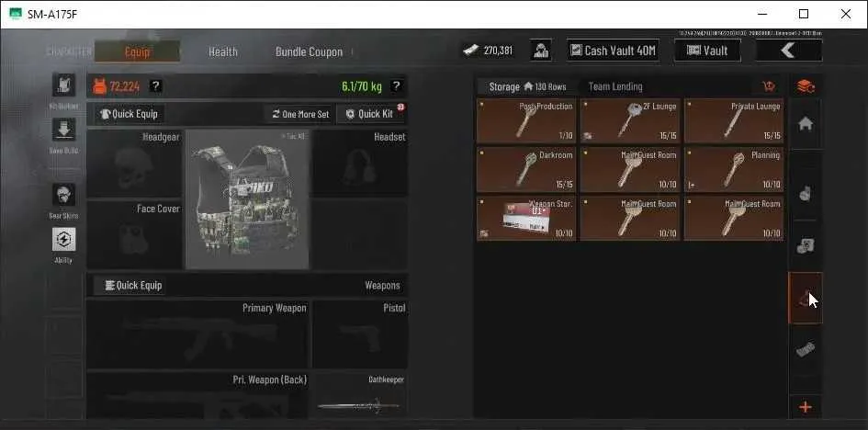Select the grenade storage filter icon
Screen dimensions: 868x430
click(806, 194)
